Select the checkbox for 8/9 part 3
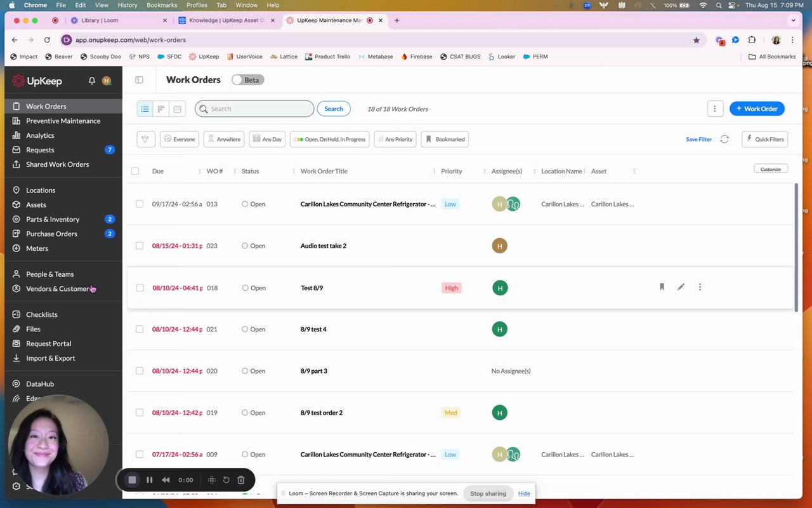This screenshot has height=508, width=812. (140, 371)
